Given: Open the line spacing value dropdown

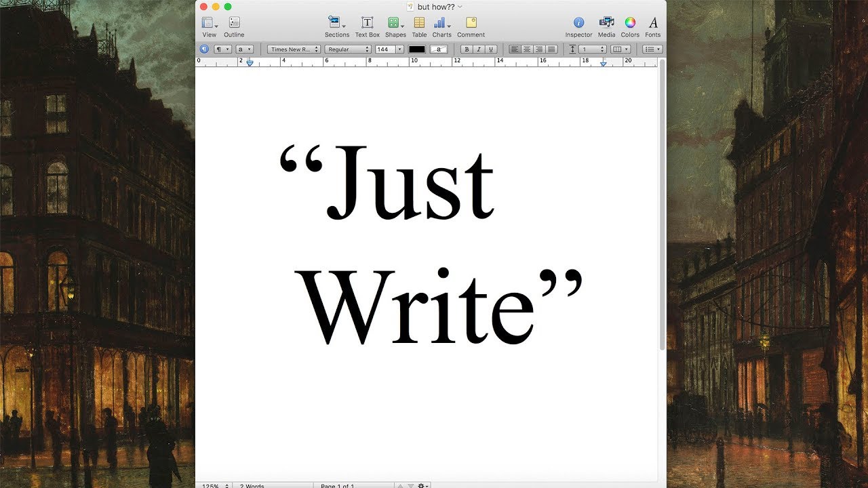Looking at the screenshot, I should (x=592, y=49).
